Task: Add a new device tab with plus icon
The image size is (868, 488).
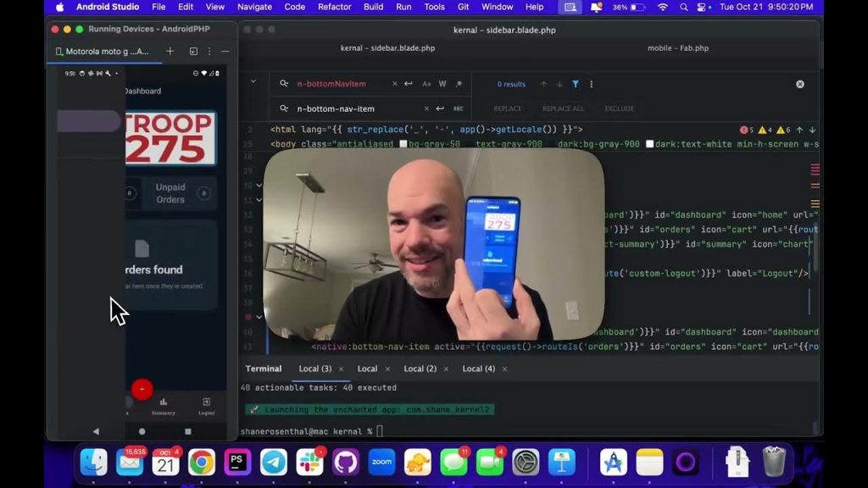Action: pyautogui.click(x=170, y=51)
